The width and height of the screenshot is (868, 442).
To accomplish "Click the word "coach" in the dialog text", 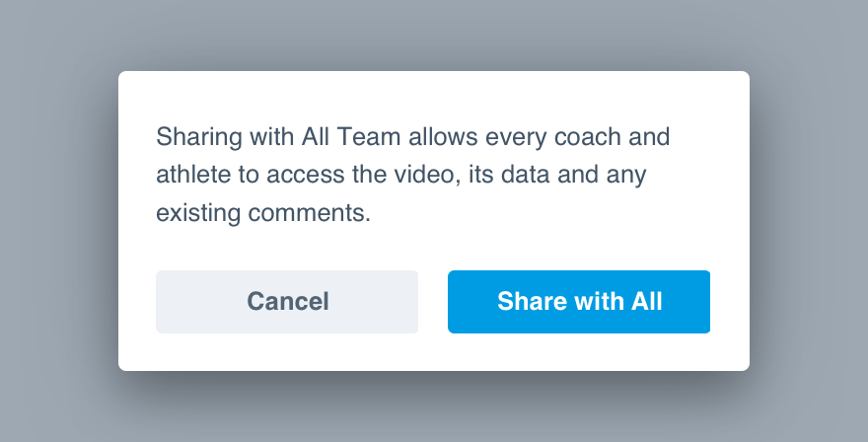I will (x=587, y=137).
